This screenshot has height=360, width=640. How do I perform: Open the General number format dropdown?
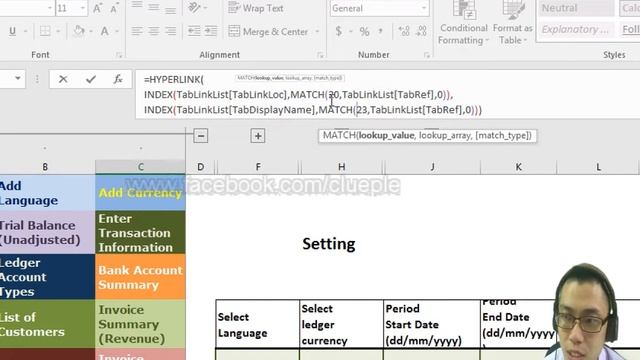click(x=424, y=8)
